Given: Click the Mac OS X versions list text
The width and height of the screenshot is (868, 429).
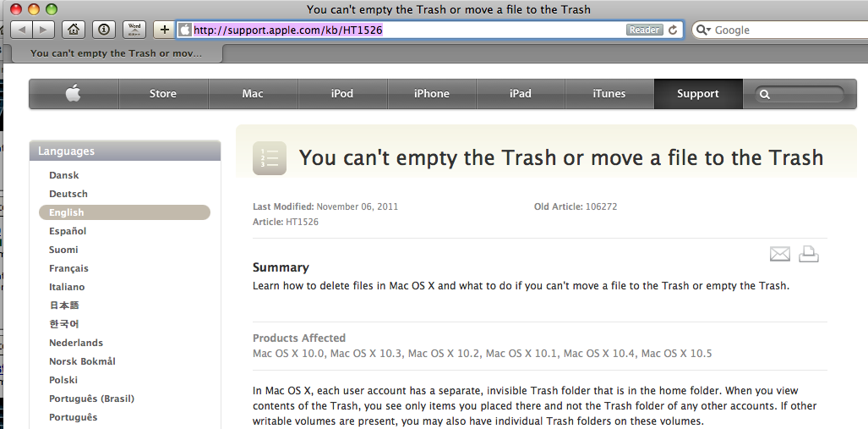Looking at the screenshot, I should (x=482, y=354).
